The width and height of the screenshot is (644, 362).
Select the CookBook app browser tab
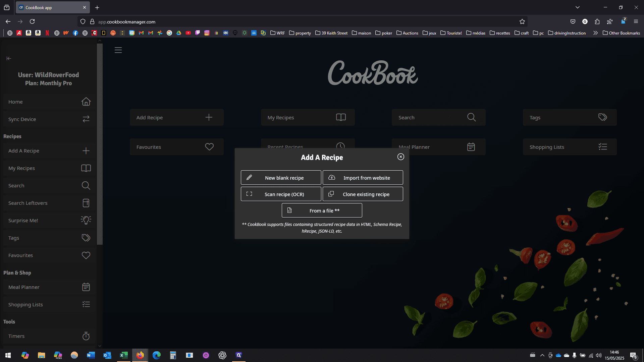click(53, 7)
